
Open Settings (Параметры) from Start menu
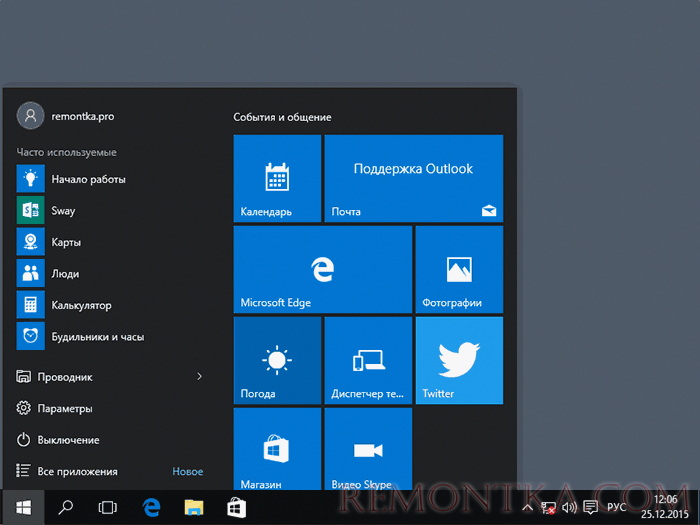(x=65, y=408)
